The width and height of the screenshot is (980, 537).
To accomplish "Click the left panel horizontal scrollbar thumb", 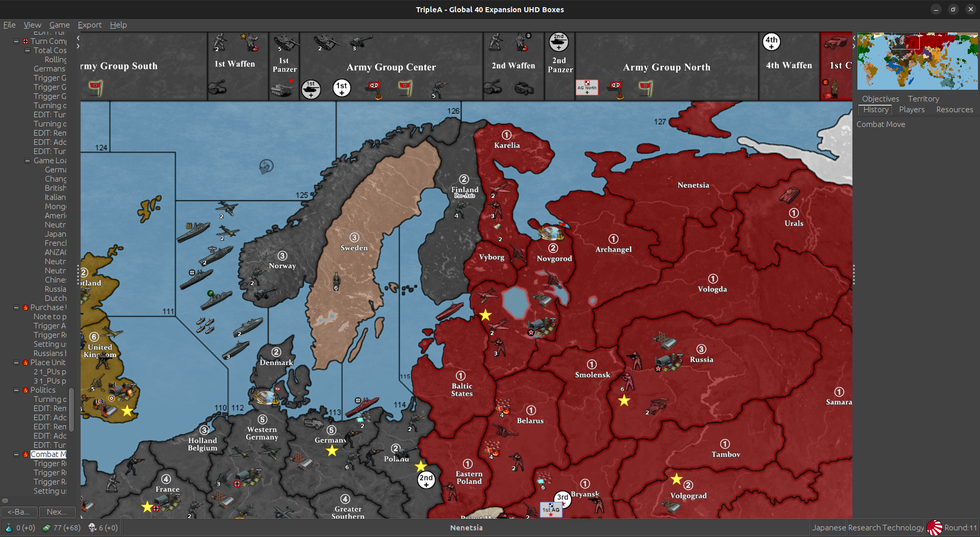I will (x=6, y=501).
